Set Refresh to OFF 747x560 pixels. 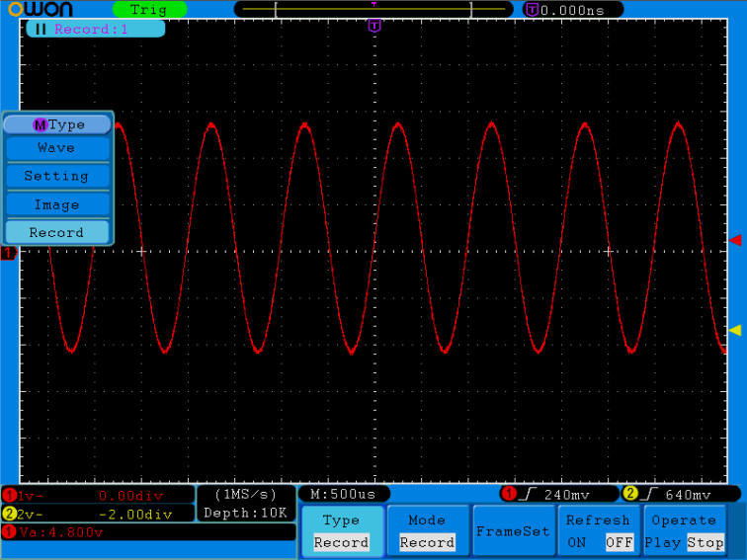coord(620,542)
